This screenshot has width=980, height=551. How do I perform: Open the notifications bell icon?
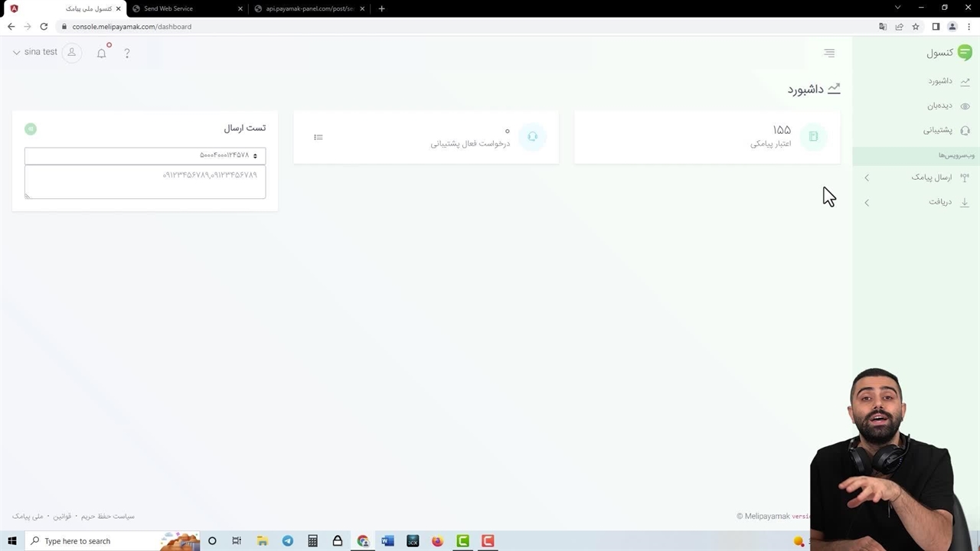click(101, 54)
